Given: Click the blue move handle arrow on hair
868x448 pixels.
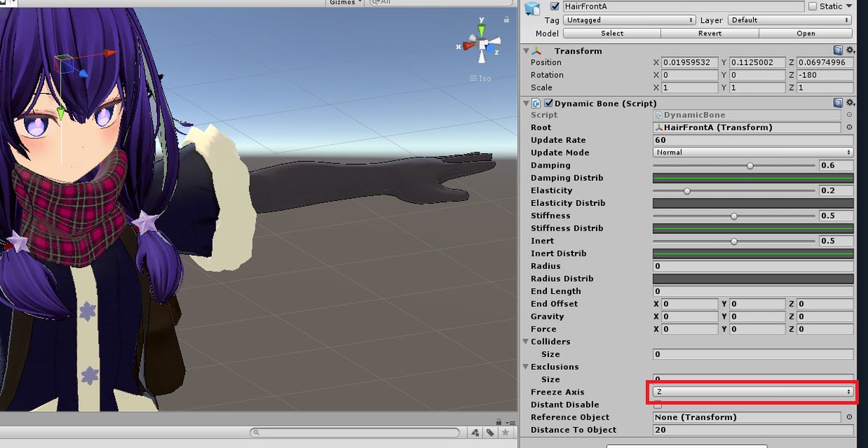Looking at the screenshot, I should tap(84, 73).
